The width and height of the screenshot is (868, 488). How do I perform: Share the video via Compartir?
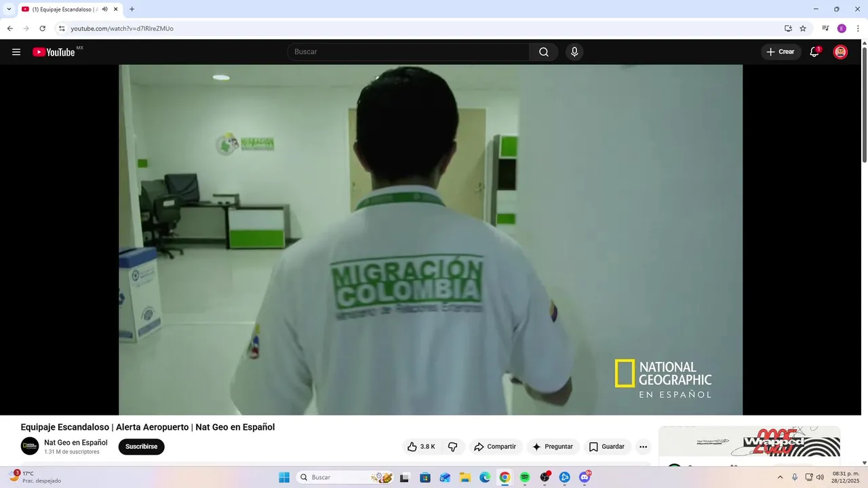[x=495, y=447]
